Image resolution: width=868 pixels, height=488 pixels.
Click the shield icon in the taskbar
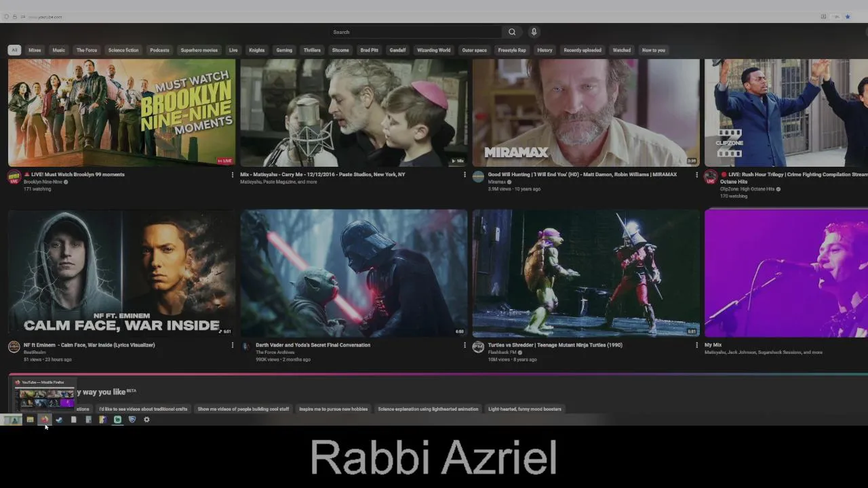(x=132, y=420)
